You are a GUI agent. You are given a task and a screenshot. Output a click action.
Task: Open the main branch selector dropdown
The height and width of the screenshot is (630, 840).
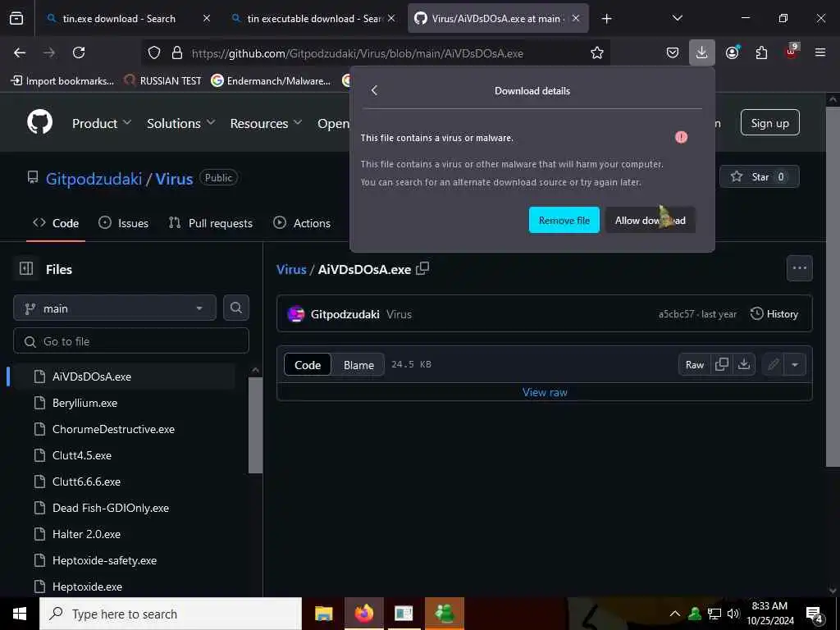115,308
